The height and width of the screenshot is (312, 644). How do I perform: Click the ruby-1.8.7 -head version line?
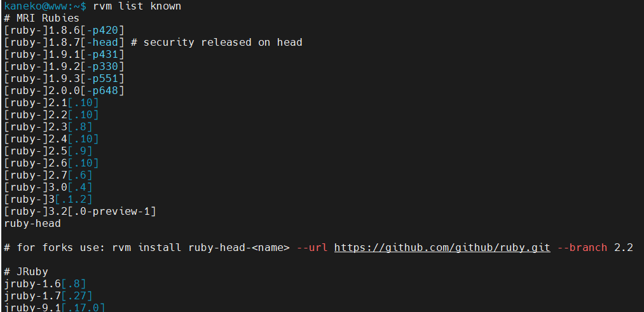[64, 43]
